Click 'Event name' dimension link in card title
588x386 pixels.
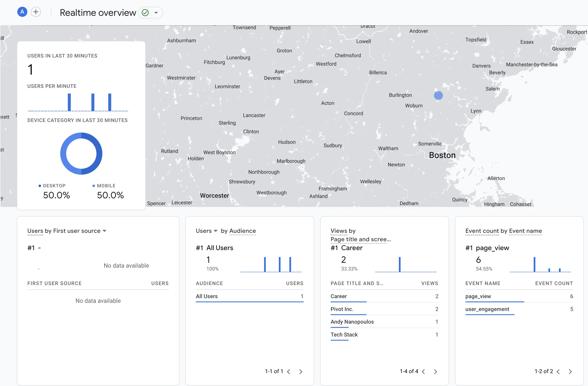pos(525,231)
